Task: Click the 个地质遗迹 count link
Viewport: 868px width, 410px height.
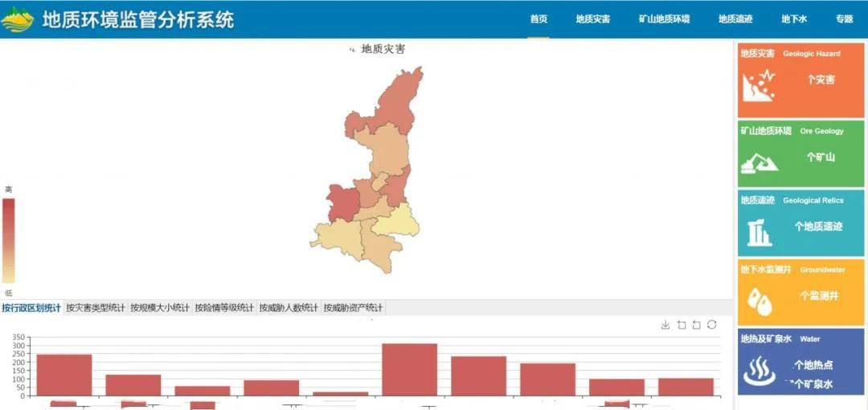Action: (x=819, y=226)
